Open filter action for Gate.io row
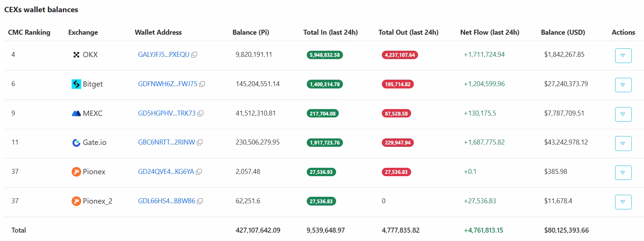 click(x=623, y=143)
